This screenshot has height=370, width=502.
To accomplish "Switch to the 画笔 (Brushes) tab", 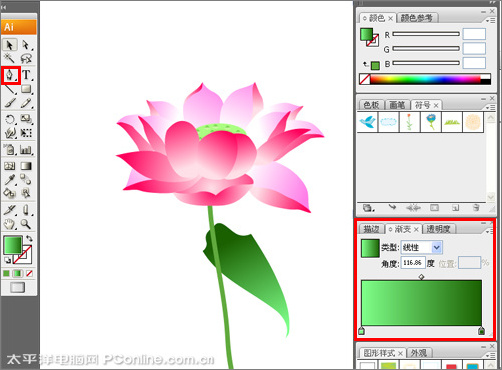I will click(397, 105).
